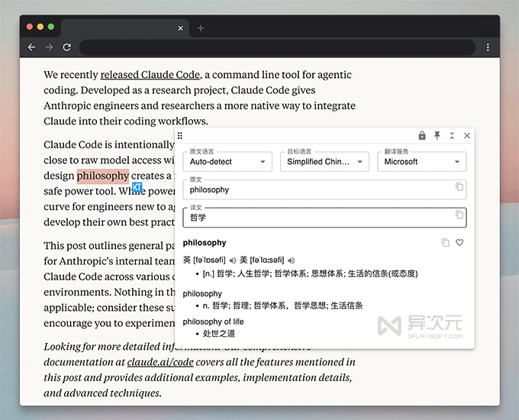
Task: Collapse the translator popup panel
Action: 452,135
